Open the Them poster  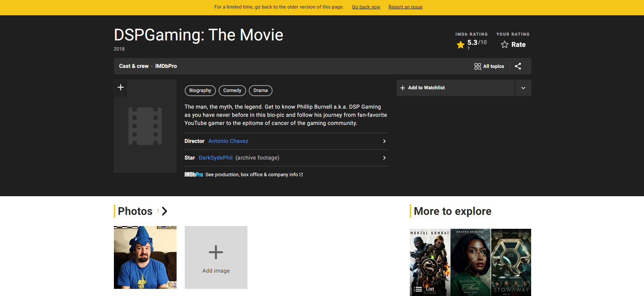click(470, 262)
